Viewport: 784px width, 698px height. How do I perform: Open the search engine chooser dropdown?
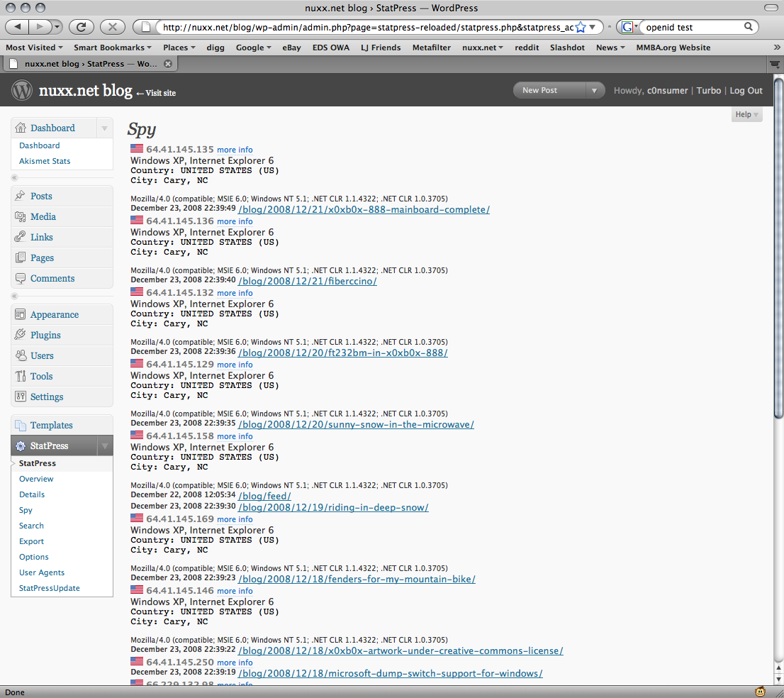click(629, 27)
